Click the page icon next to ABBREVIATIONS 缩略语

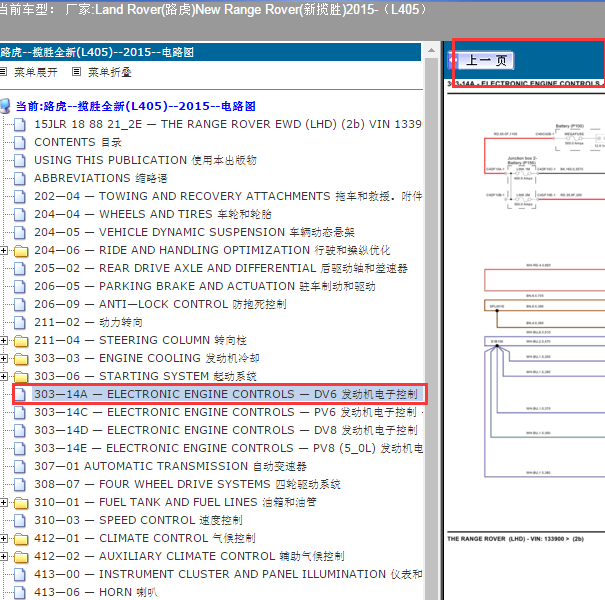(20, 178)
